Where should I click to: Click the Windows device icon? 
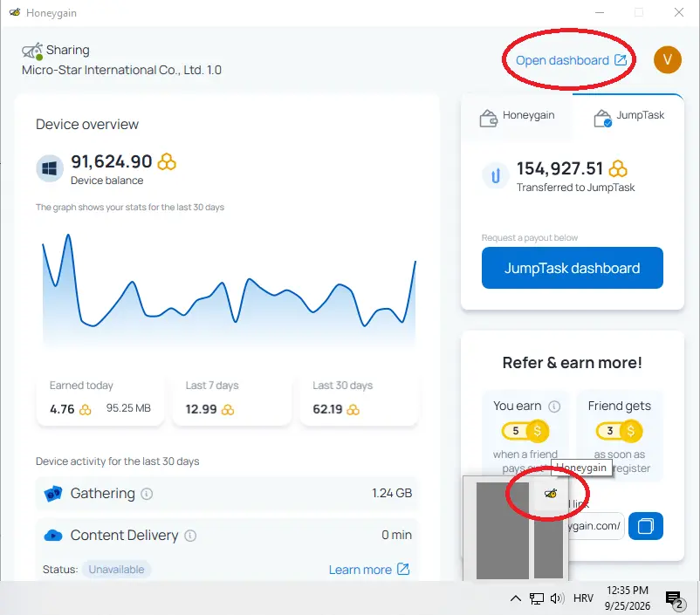point(49,168)
